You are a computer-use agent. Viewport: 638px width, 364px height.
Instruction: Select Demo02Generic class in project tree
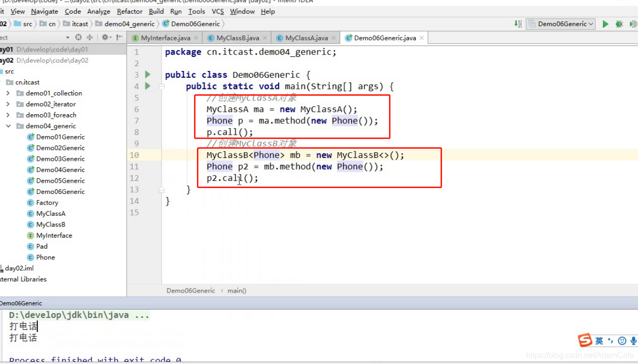point(56,148)
